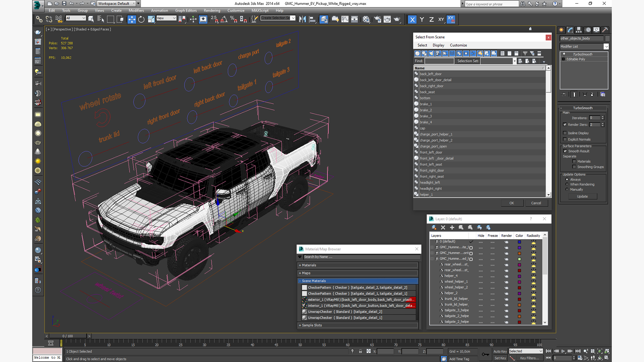Open the Hierarchy command panel tab
644x362 pixels.
pyautogui.click(x=579, y=30)
